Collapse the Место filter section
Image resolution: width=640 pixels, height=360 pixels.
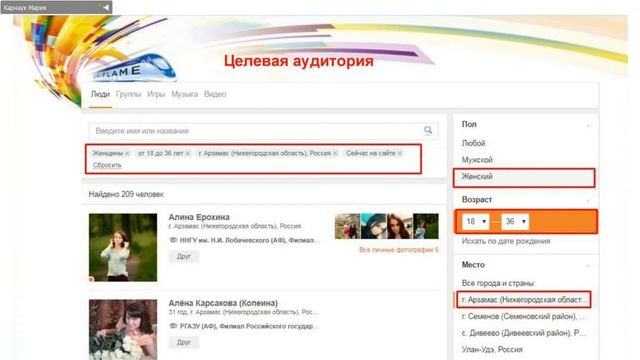click(x=588, y=266)
